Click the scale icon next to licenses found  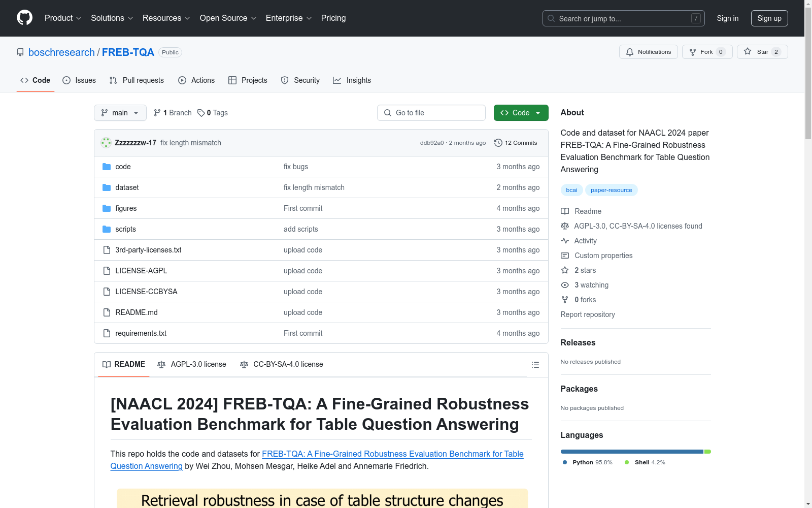click(x=565, y=226)
